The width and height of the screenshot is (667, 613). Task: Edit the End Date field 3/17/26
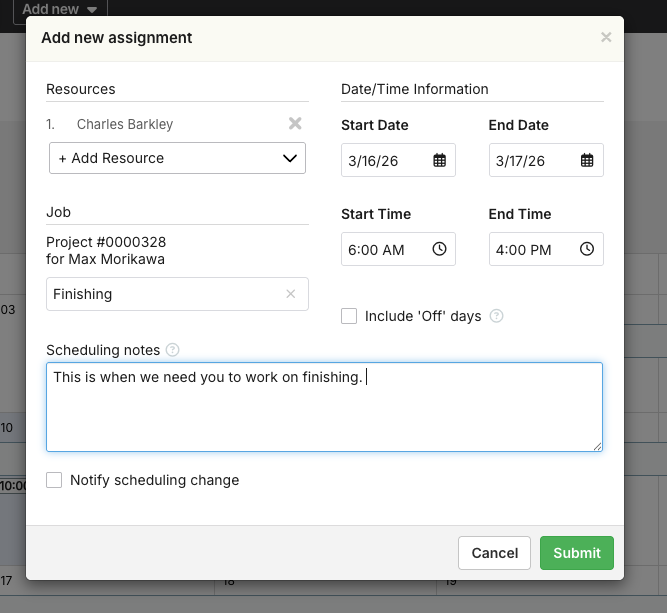click(532, 161)
